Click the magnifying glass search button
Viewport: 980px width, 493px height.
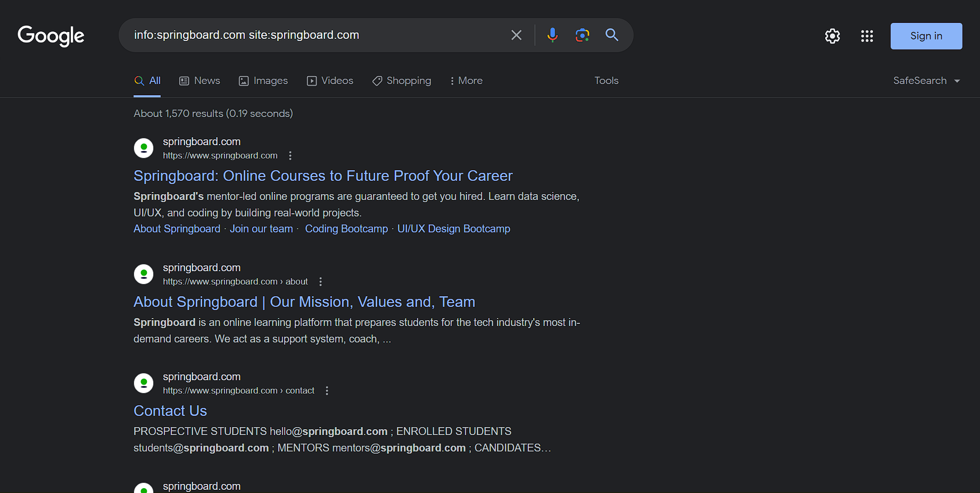(612, 35)
